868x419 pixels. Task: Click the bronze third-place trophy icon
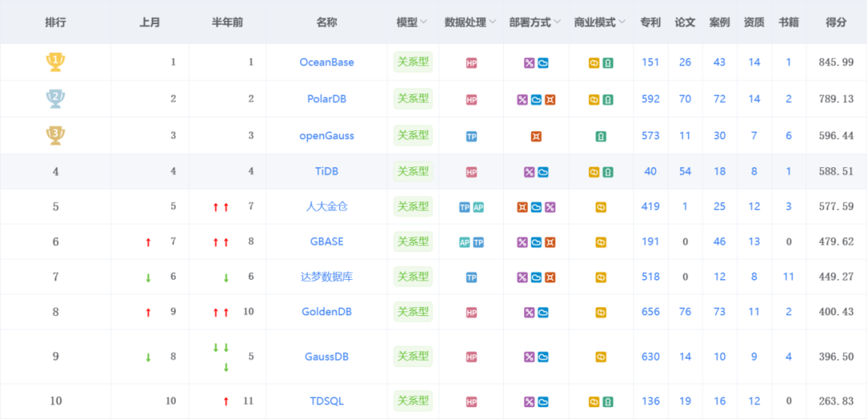pyautogui.click(x=55, y=136)
